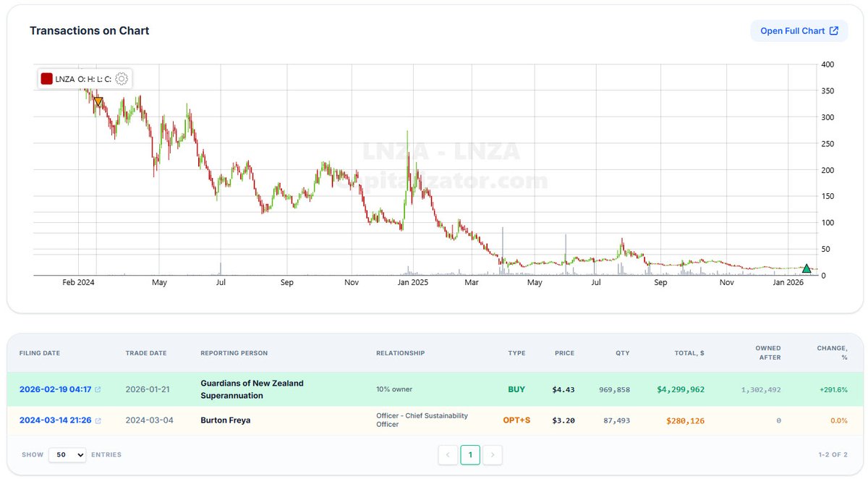Click the orange sell marker on chart
This screenshot has height=479, width=868.
pyautogui.click(x=98, y=102)
